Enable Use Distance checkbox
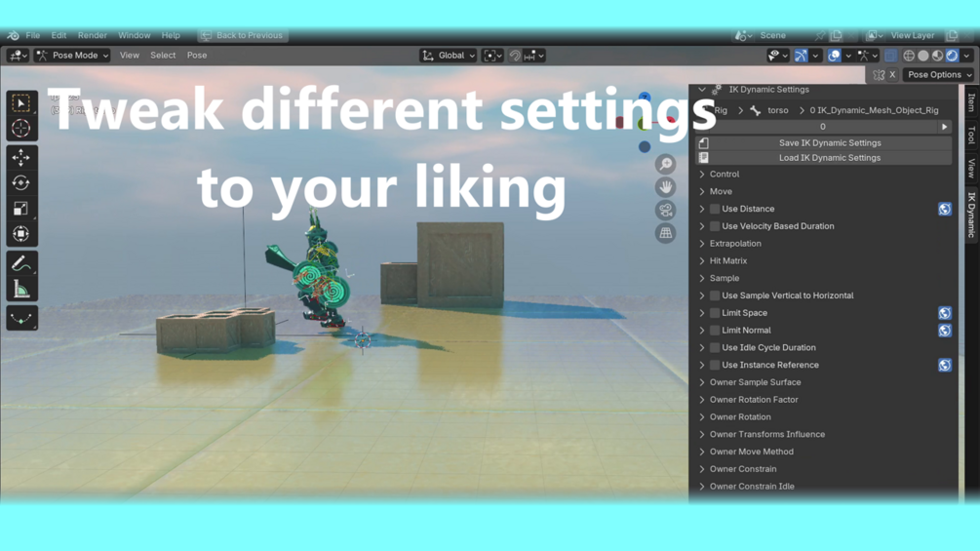Viewport: 980px width, 551px height. click(715, 210)
